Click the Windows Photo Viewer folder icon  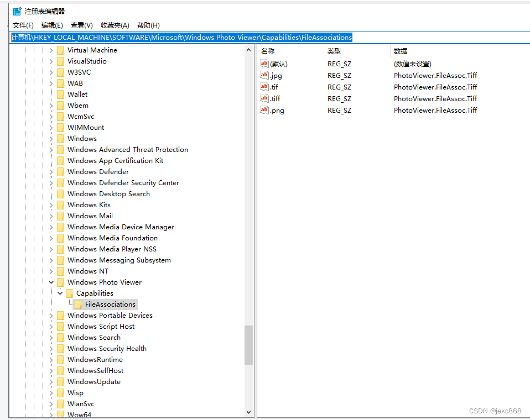click(60, 282)
